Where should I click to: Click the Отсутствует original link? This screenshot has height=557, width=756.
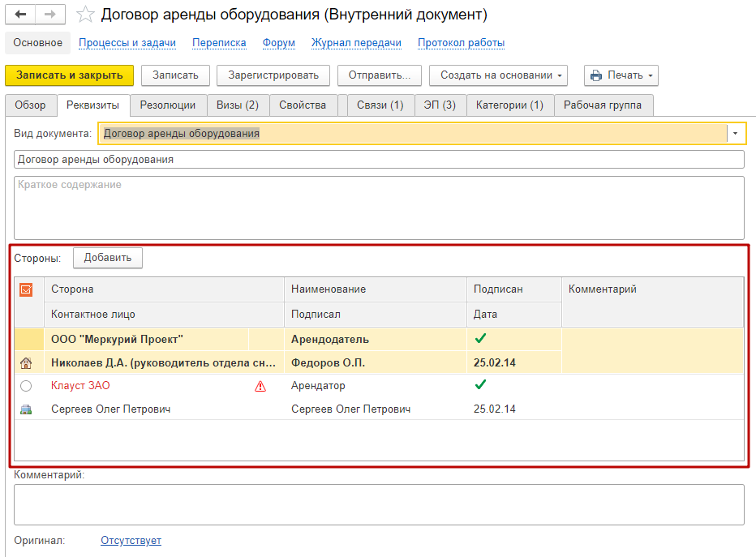coord(131,541)
